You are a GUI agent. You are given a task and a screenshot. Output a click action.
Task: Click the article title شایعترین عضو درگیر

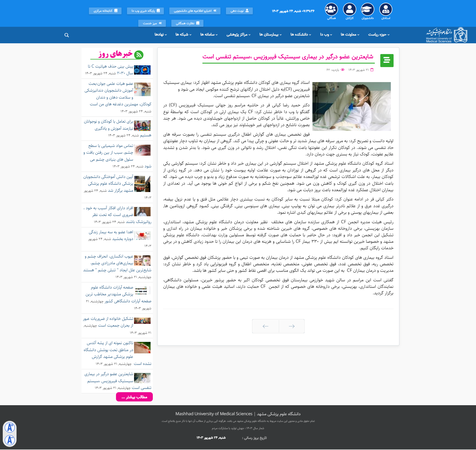click(288, 57)
